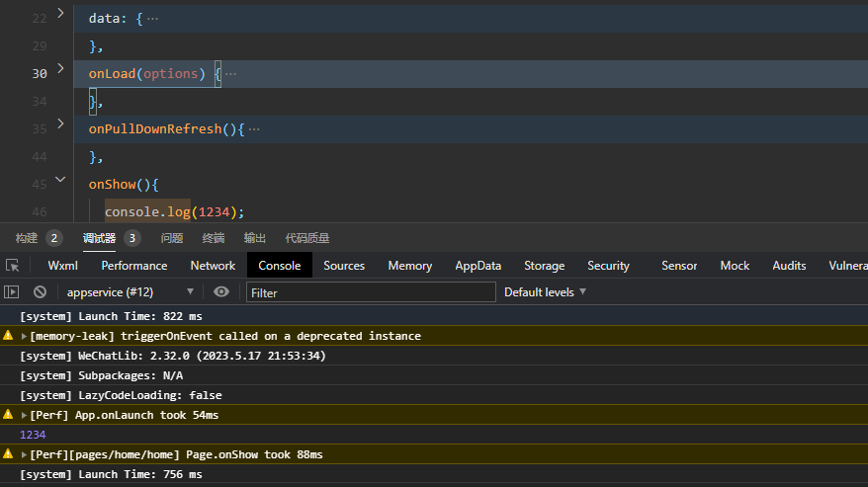Click the Launch Time: 822 ms log entry
Image resolution: width=868 pixels, height=487 pixels.
[x=111, y=316]
